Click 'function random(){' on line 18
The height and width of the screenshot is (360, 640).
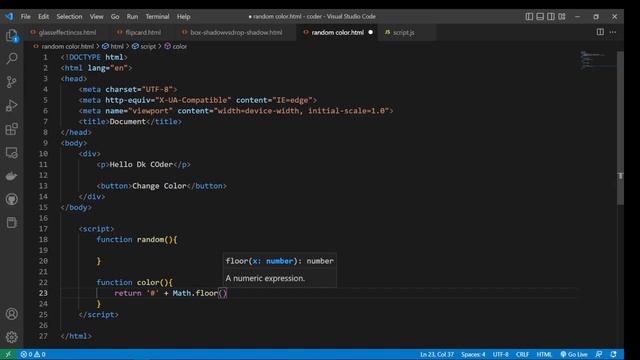click(137, 240)
